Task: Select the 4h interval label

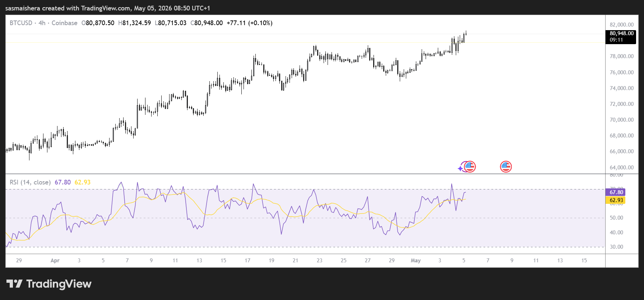Action: [42, 23]
